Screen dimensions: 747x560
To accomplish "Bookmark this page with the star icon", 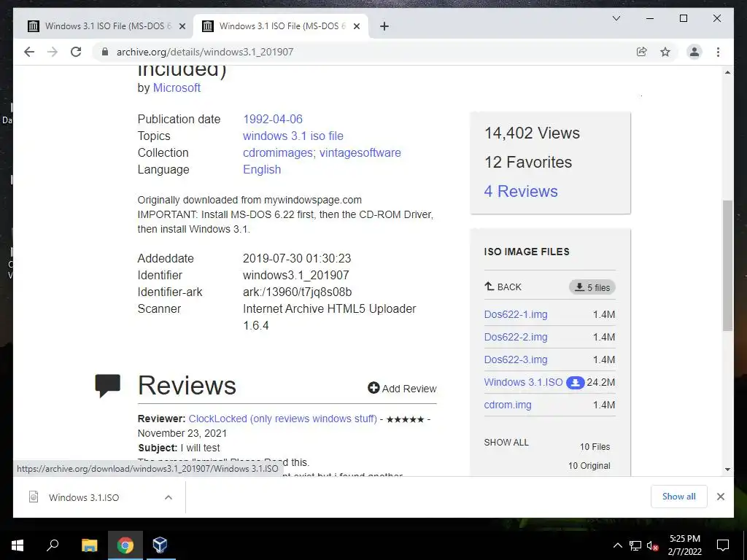I will (665, 52).
